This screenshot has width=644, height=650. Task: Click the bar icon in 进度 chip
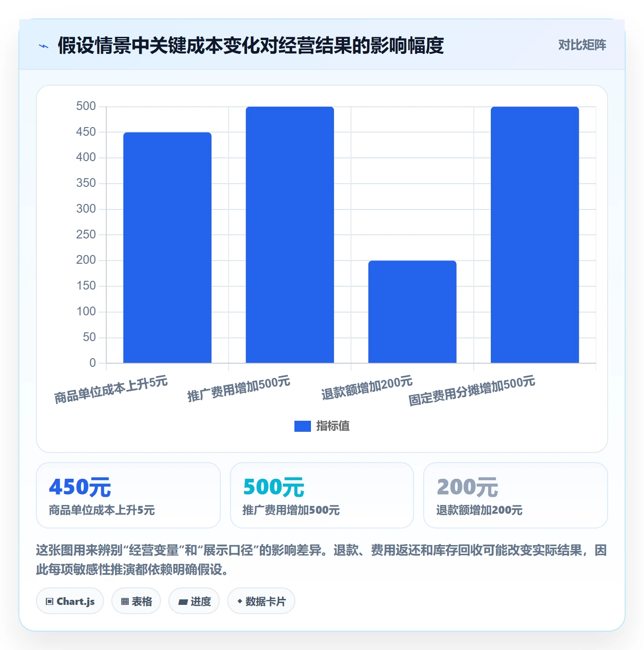183,602
